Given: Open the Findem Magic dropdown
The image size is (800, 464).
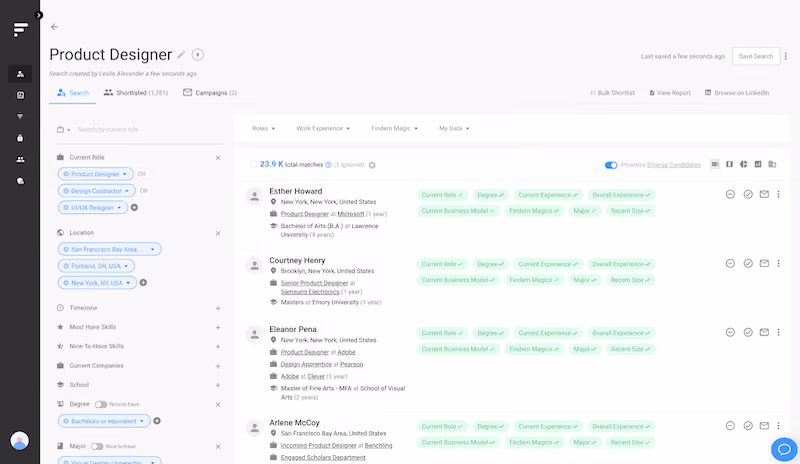Looking at the screenshot, I should point(394,129).
